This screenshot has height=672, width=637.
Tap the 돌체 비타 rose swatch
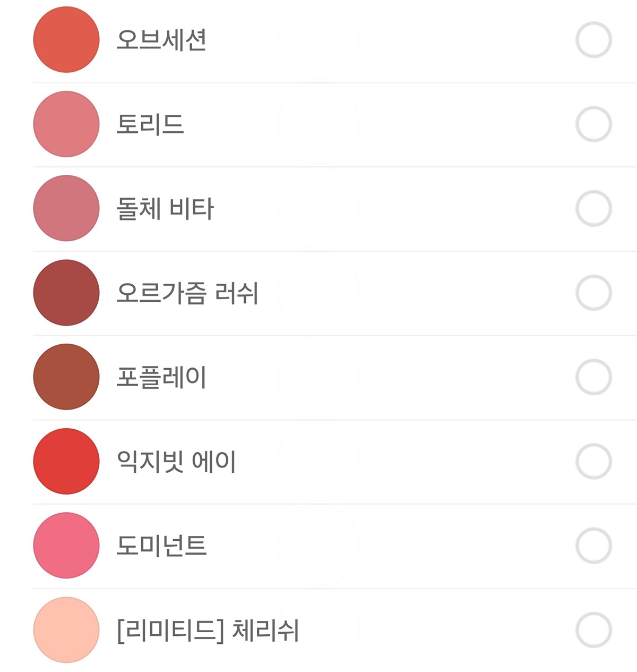click(66, 208)
